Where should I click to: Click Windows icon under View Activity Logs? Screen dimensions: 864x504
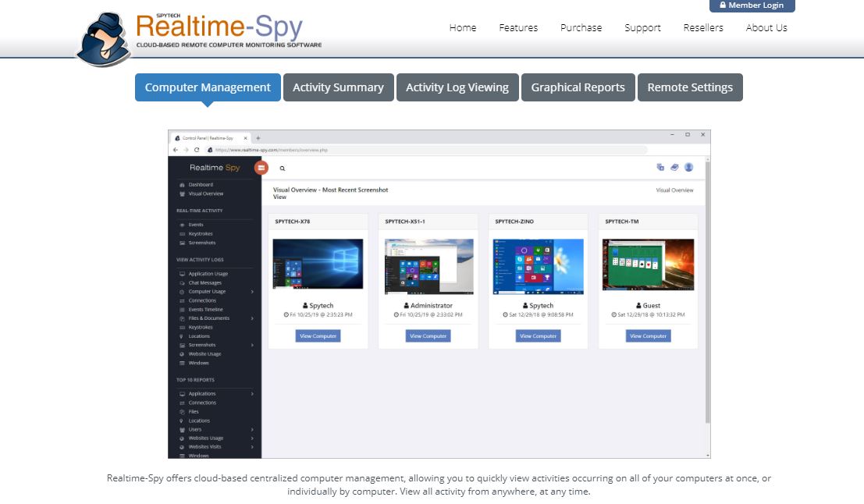[x=182, y=363]
